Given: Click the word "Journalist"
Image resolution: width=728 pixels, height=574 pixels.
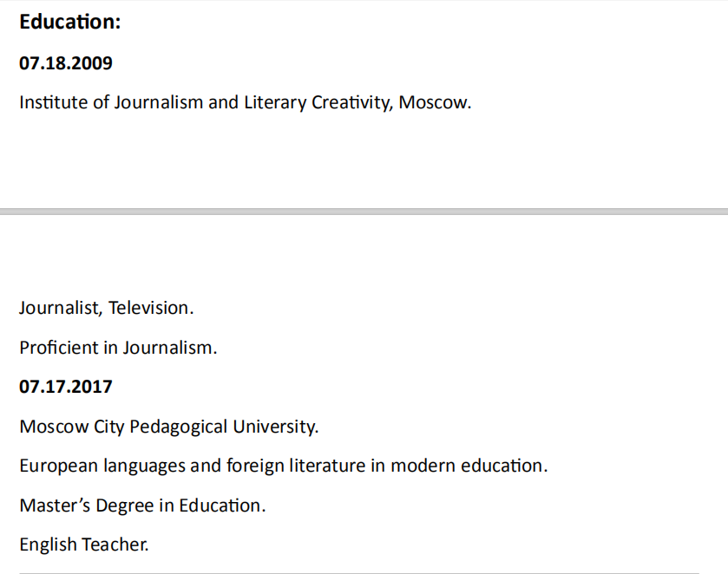Looking at the screenshot, I should pos(57,308).
